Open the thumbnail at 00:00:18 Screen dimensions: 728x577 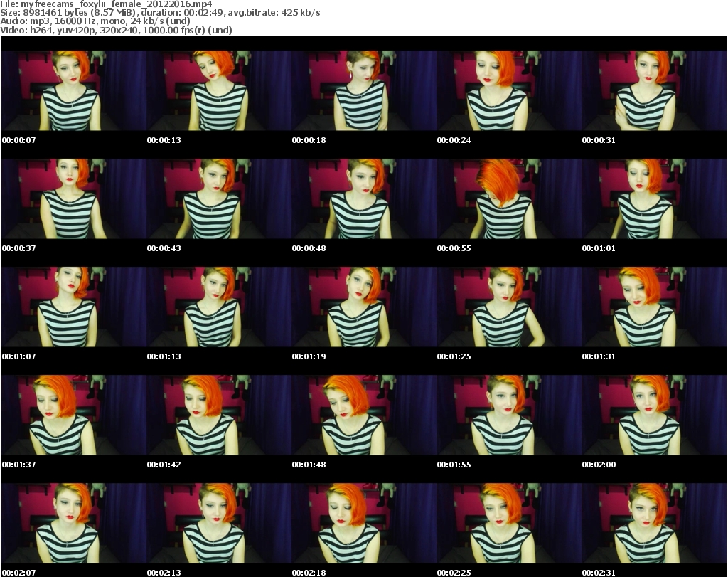point(364,90)
